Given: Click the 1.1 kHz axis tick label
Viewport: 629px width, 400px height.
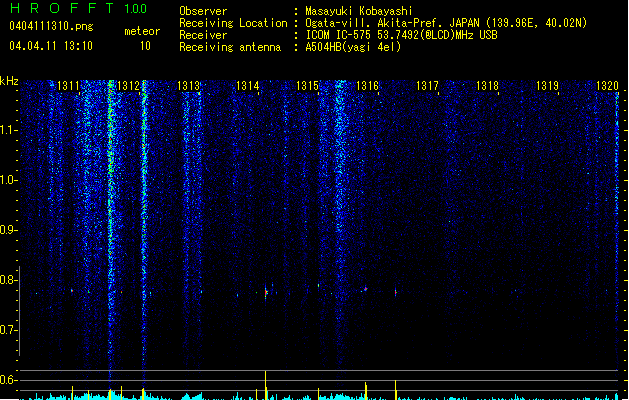Looking at the screenshot, I should [8, 130].
